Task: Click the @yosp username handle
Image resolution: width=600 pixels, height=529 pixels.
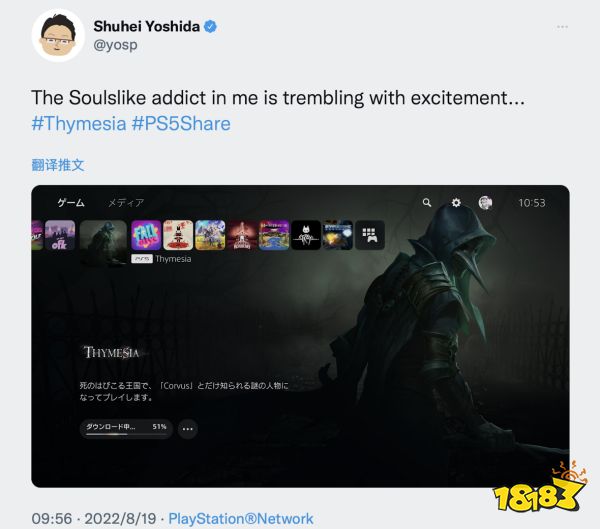Action: pos(115,45)
